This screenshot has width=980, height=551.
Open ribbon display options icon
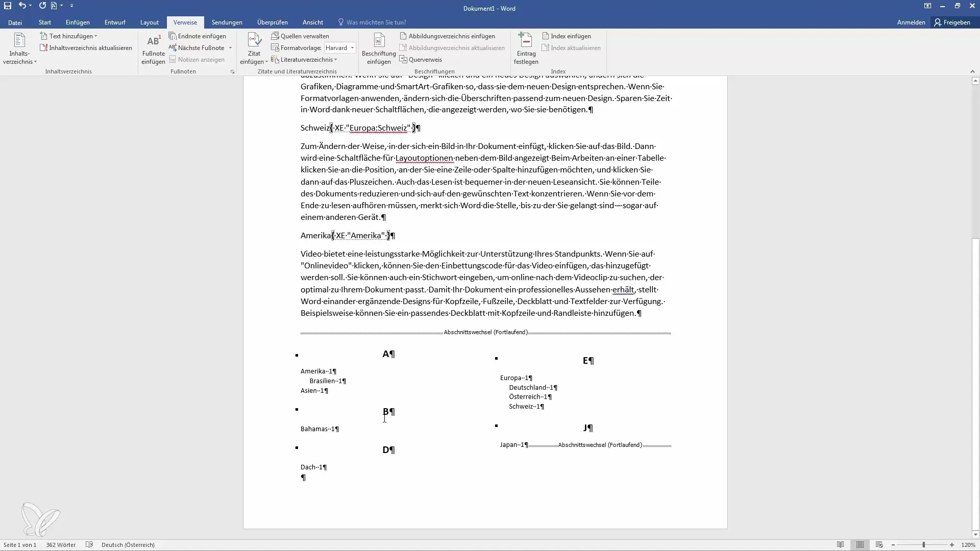pos(927,6)
